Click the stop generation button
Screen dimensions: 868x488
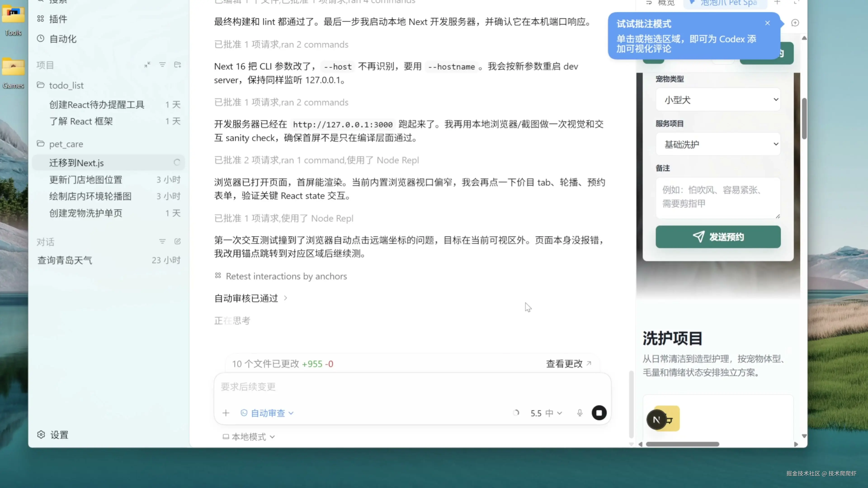pyautogui.click(x=599, y=413)
